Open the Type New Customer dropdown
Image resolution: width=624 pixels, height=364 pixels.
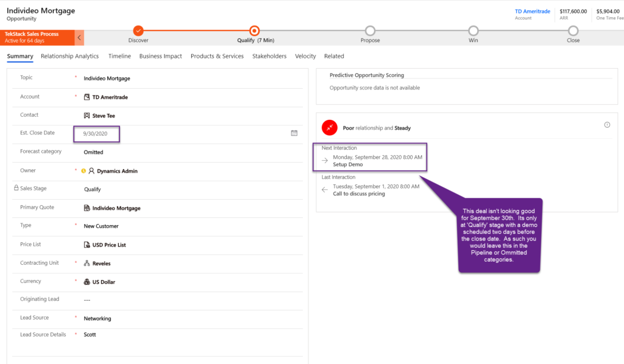click(101, 226)
